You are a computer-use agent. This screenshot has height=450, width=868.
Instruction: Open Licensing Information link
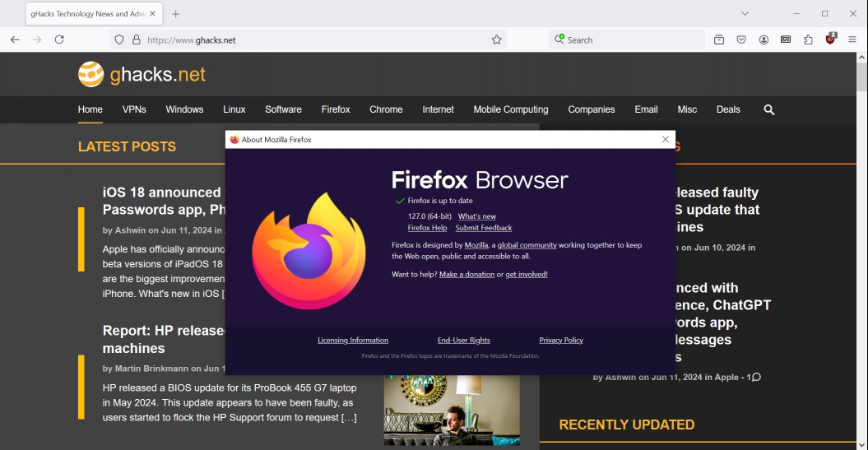tap(353, 341)
